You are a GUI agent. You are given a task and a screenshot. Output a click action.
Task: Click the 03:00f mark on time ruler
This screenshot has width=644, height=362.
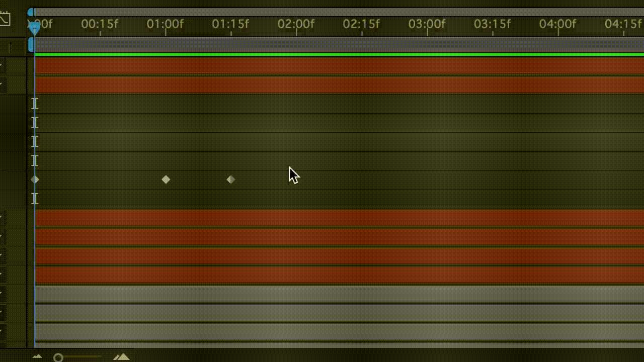(x=427, y=24)
